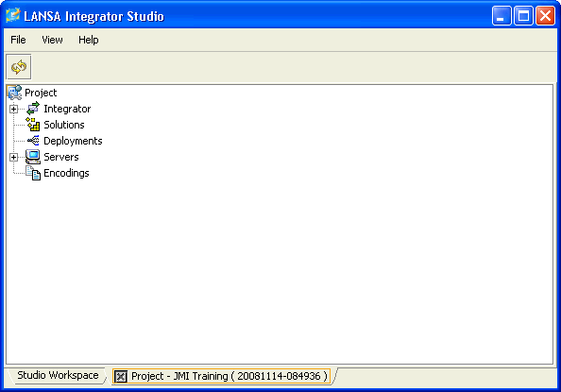561x392 pixels.
Task: Switch to the Studio Workspace tab
Action: [x=58, y=375]
